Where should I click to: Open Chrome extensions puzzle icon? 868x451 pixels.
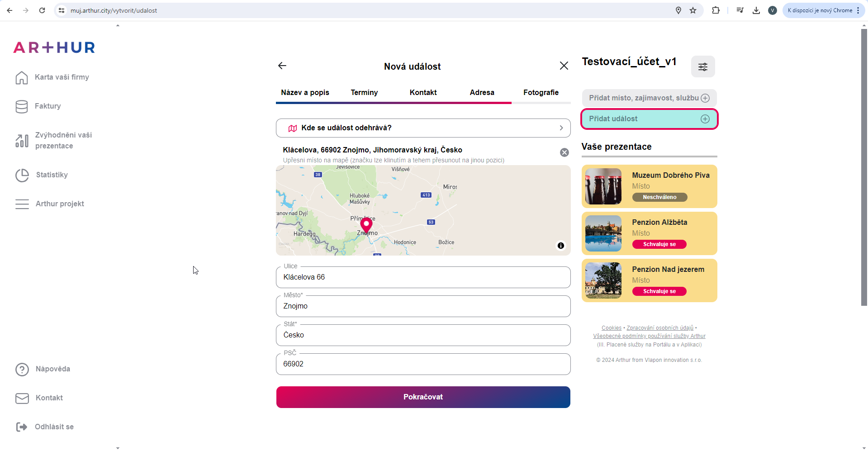(x=715, y=10)
